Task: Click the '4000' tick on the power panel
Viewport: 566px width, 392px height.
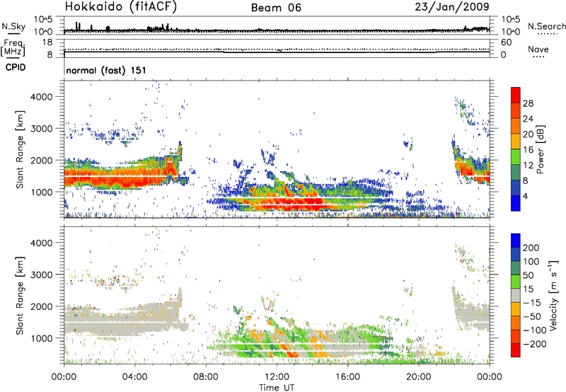Action: pyautogui.click(x=41, y=97)
